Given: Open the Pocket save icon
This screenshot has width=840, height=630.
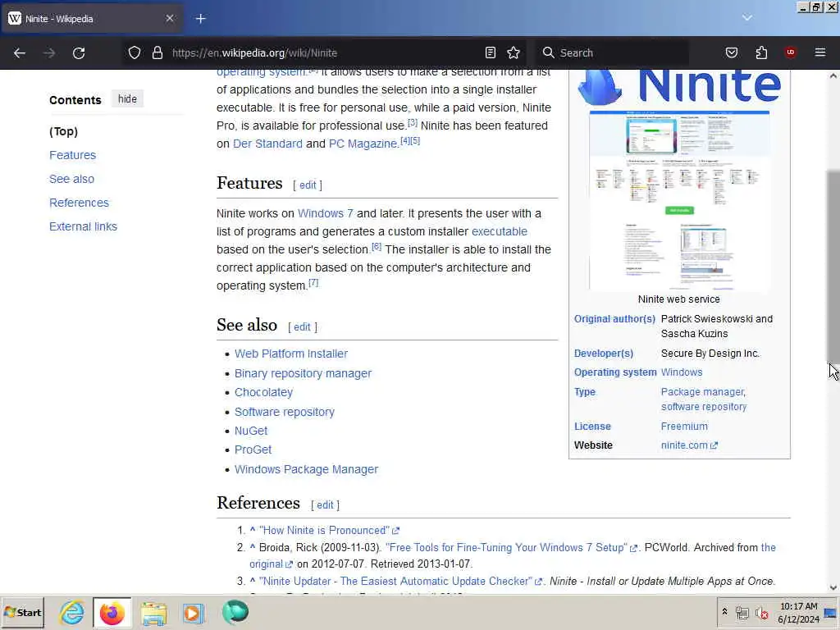Looking at the screenshot, I should click(x=731, y=52).
